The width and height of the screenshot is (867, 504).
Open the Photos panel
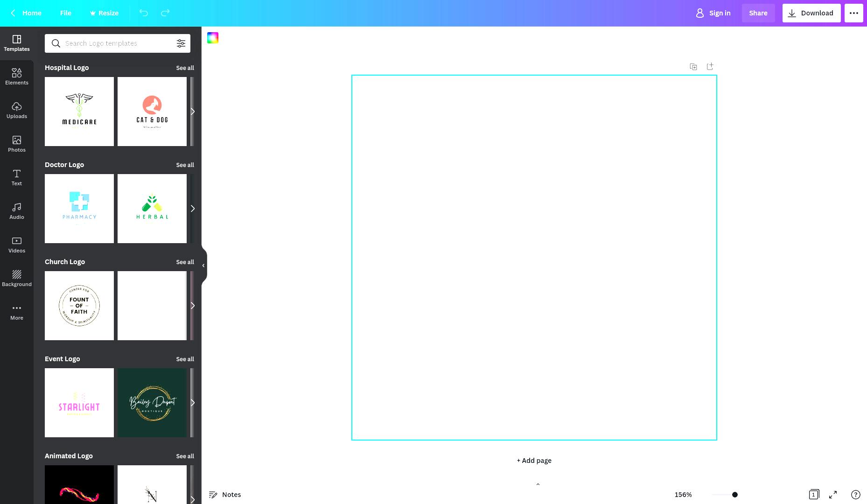point(17,144)
